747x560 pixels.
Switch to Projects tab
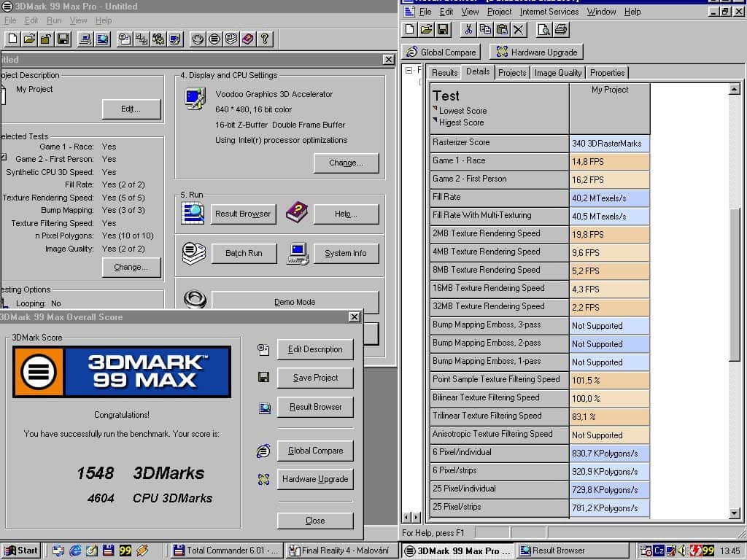coord(512,72)
